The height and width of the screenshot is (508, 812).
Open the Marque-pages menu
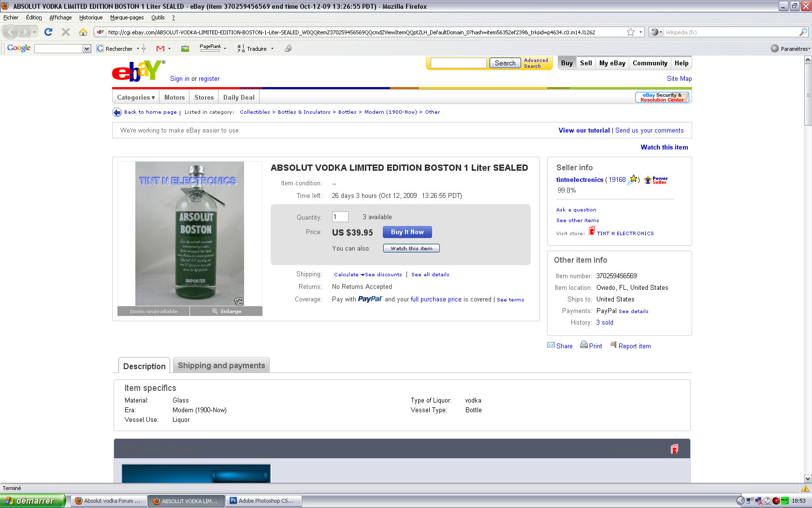coord(127,17)
